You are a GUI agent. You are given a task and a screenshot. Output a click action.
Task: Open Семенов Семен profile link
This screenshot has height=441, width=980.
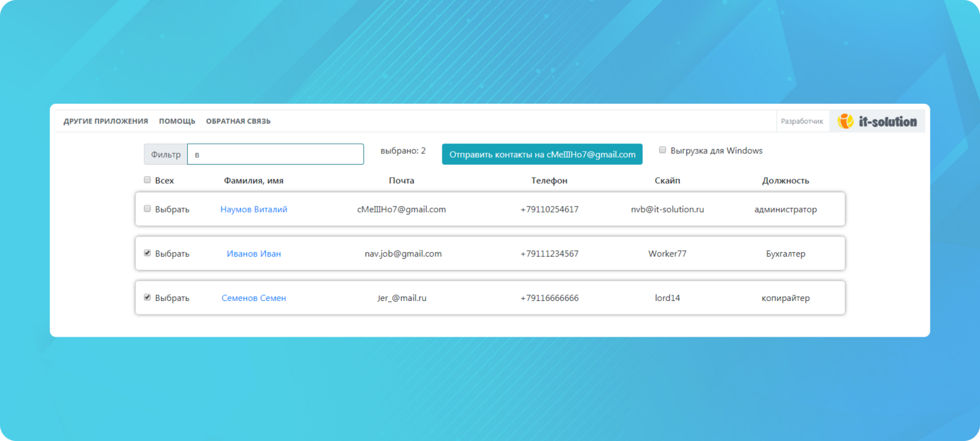tap(254, 298)
